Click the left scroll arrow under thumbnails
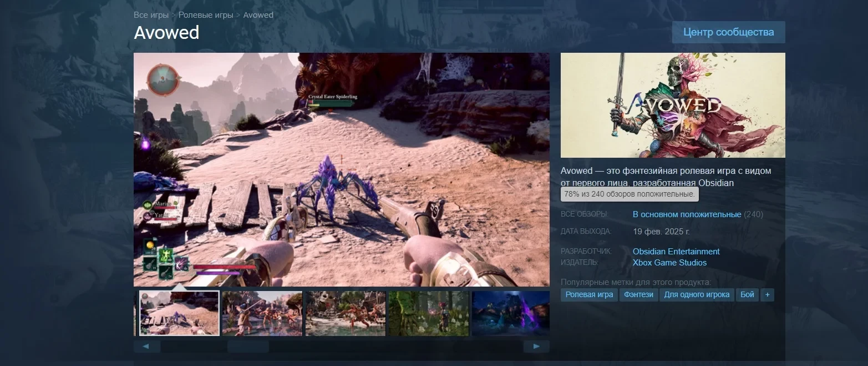 click(146, 347)
